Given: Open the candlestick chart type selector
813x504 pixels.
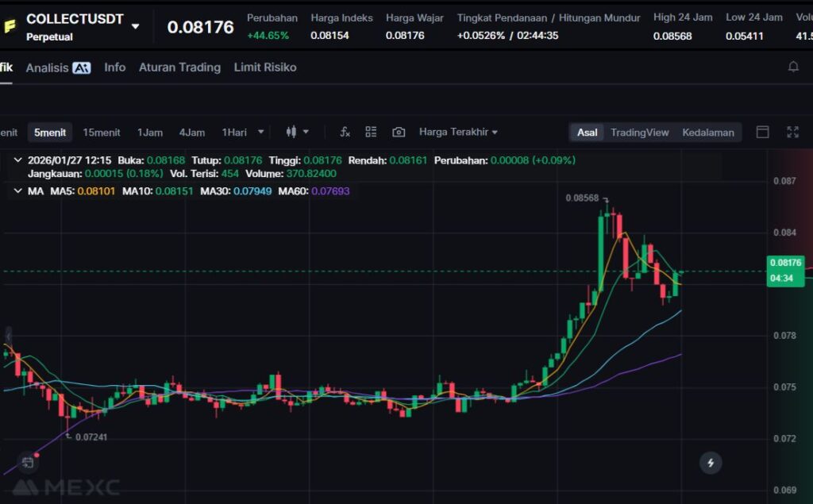Looking at the screenshot, I should click(x=296, y=132).
